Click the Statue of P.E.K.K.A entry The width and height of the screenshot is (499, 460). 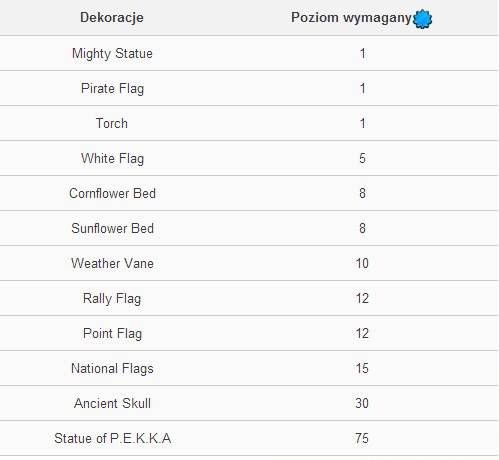click(112, 438)
